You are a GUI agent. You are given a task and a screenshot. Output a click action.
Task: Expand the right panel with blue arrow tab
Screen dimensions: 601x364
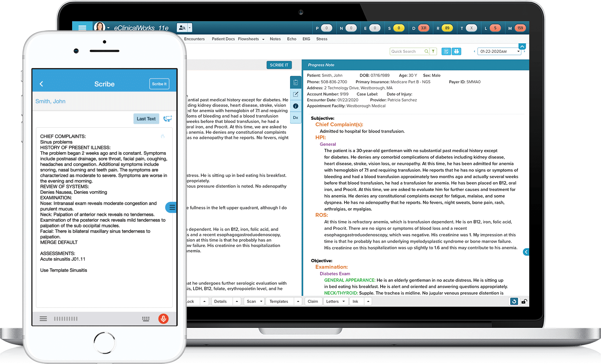click(526, 252)
